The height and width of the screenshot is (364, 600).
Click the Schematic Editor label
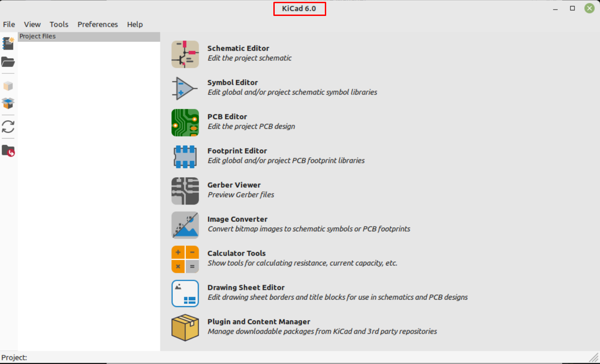pos(238,48)
